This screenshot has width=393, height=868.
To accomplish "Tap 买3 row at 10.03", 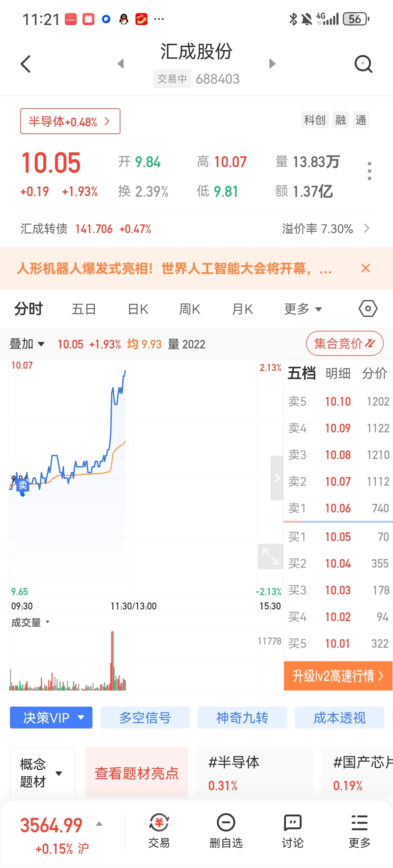I will point(338,590).
